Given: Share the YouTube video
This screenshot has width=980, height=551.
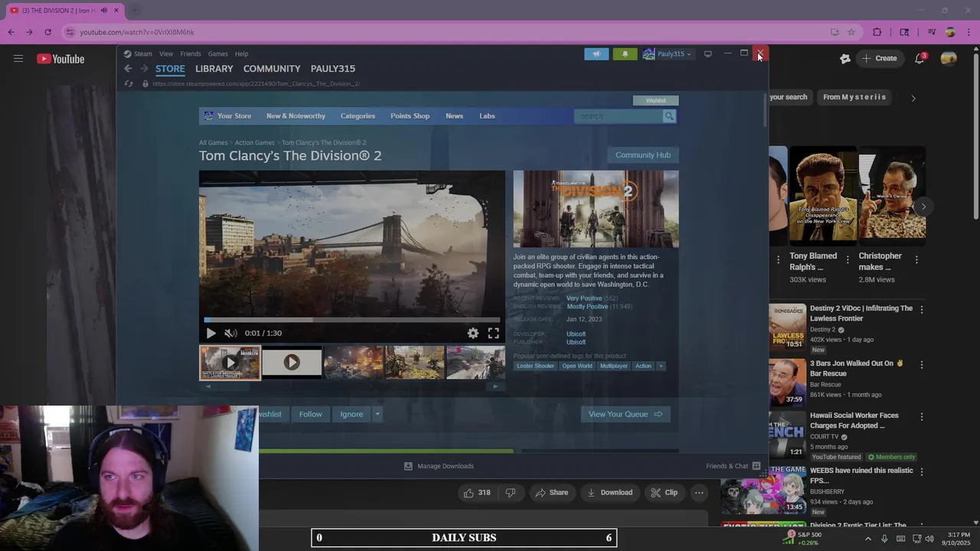Looking at the screenshot, I should tap(552, 493).
